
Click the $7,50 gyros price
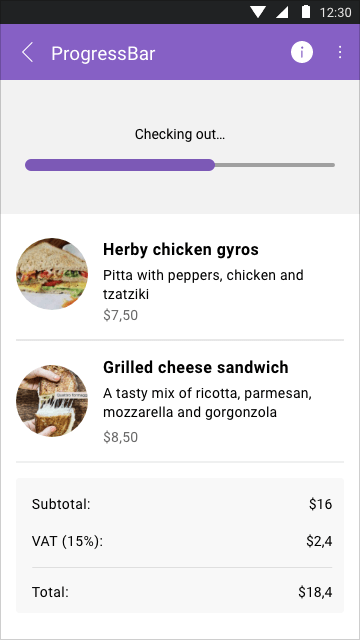coord(120,316)
